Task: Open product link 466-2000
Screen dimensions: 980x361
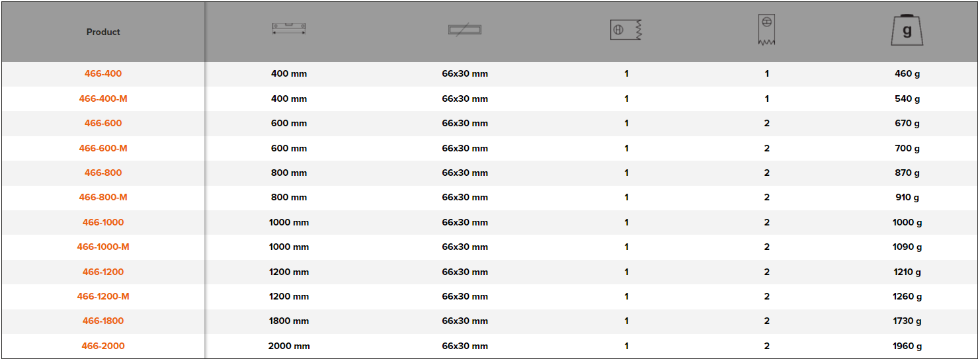Action: [x=103, y=346]
